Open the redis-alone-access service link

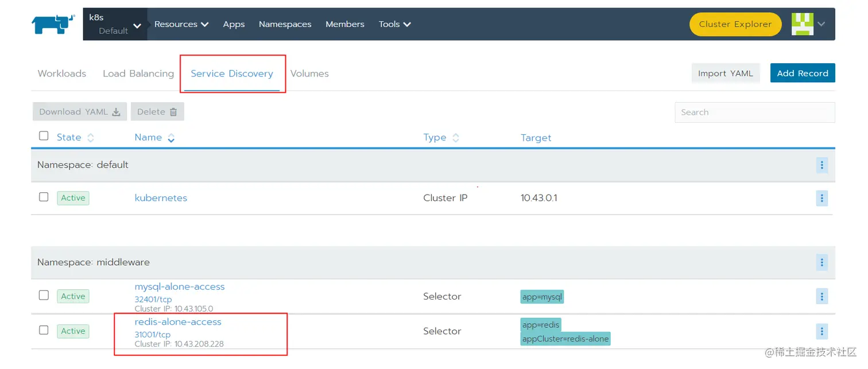coord(178,322)
